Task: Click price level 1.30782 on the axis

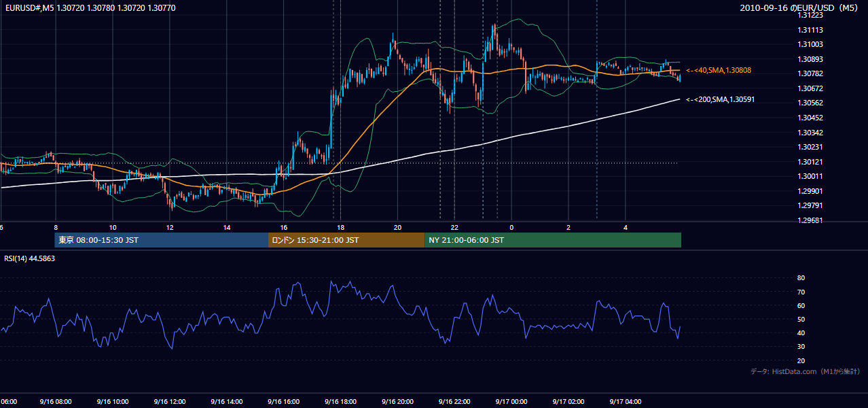Action: (811, 74)
